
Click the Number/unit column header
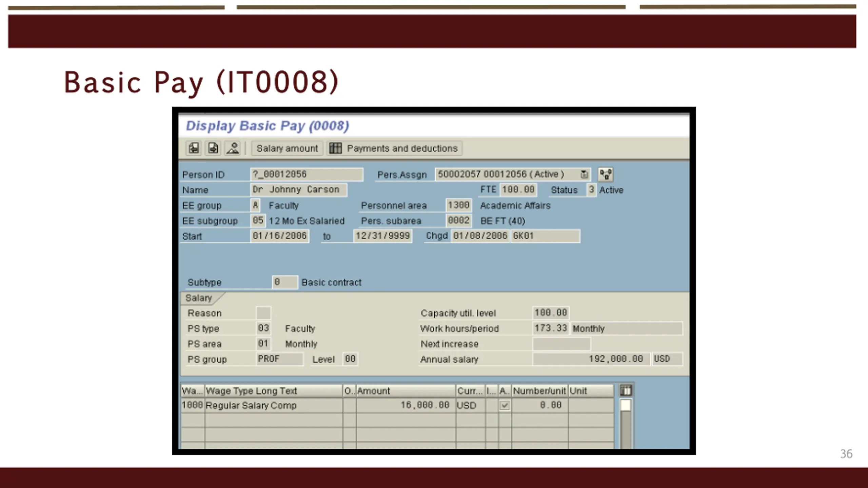[x=539, y=391]
